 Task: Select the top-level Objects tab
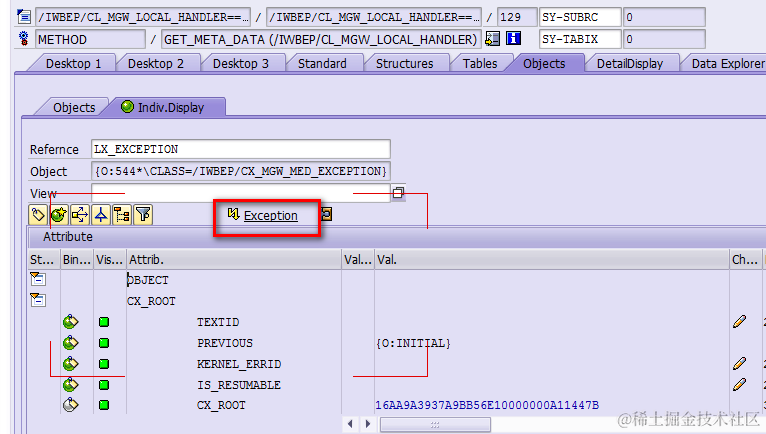(x=544, y=64)
